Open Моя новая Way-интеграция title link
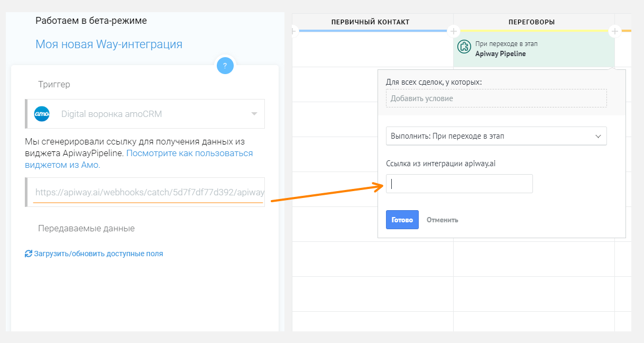 click(x=109, y=44)
